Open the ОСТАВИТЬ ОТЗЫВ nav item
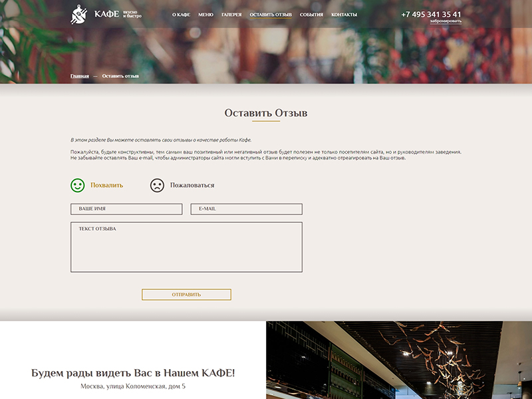This screenshot has width=532, height=399. pyautogui.click(x=271, y=15)
